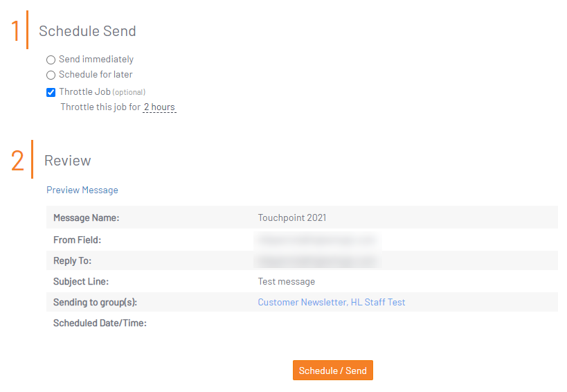Image resolution: width=567 pixels, height=392 pixels.
Task: Uncheck the Throttle Job checkbox
Action: coord(51,93)
